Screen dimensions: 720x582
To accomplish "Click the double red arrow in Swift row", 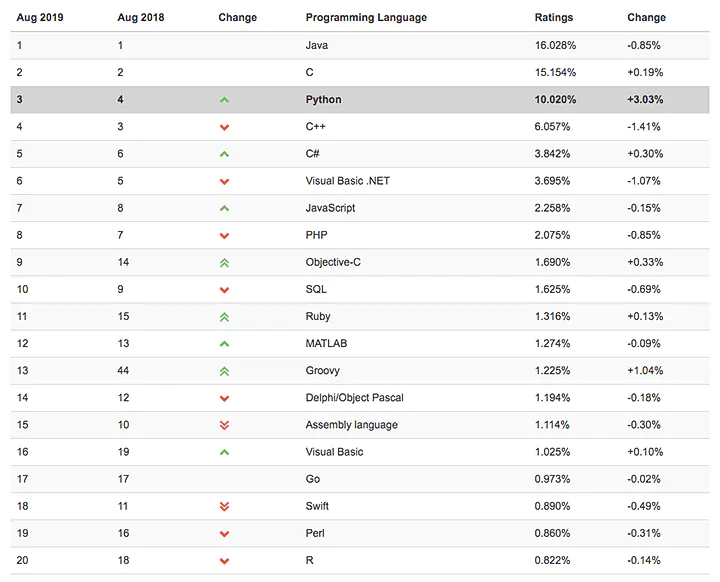I will (x=224, y=506).
